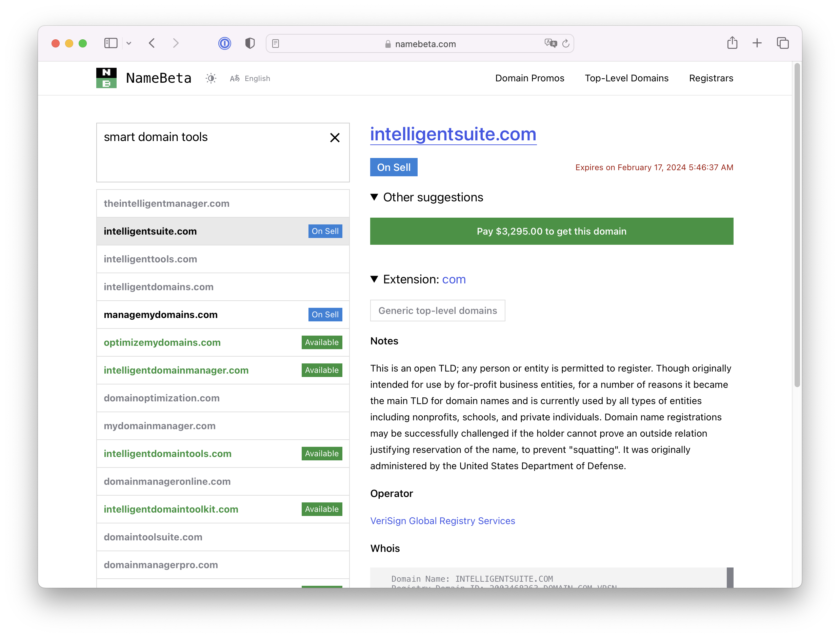Select managemydomains.com result
Image resolution: width=840 pixels, height=638 pixels.
(223, 315)
